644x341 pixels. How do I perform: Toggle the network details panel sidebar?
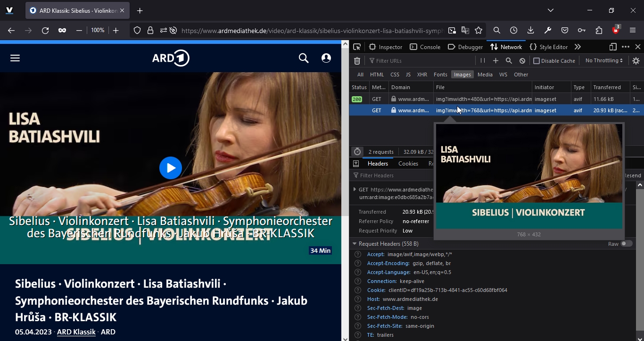pyautogui.click(x=356, y=164)
